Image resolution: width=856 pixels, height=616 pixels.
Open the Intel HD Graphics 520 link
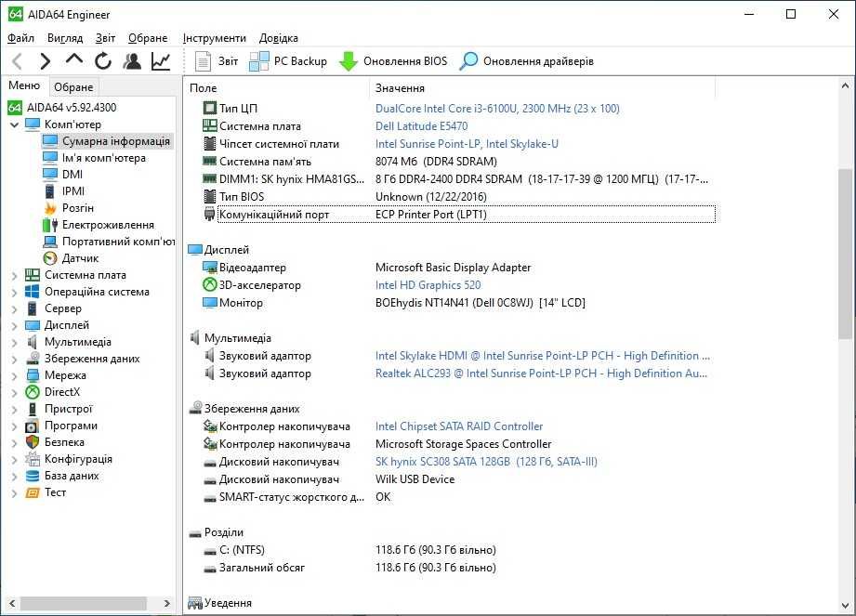click(x=428, y=285)
